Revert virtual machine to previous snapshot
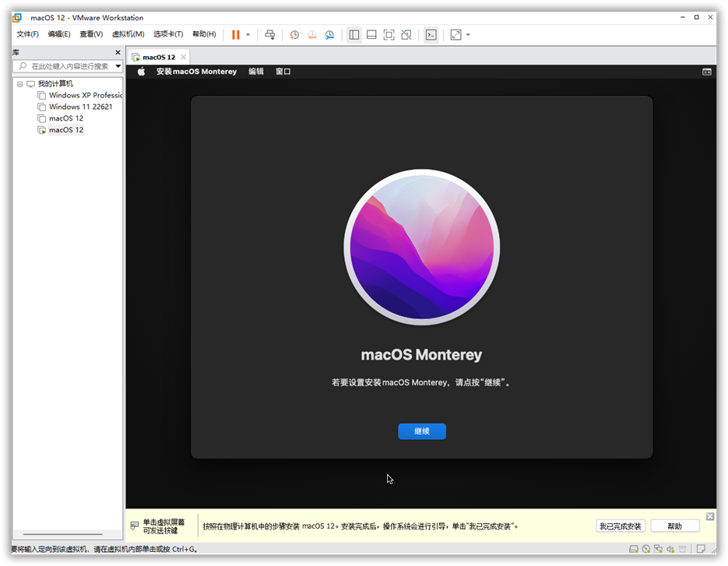728x566 pixels. 312,35
